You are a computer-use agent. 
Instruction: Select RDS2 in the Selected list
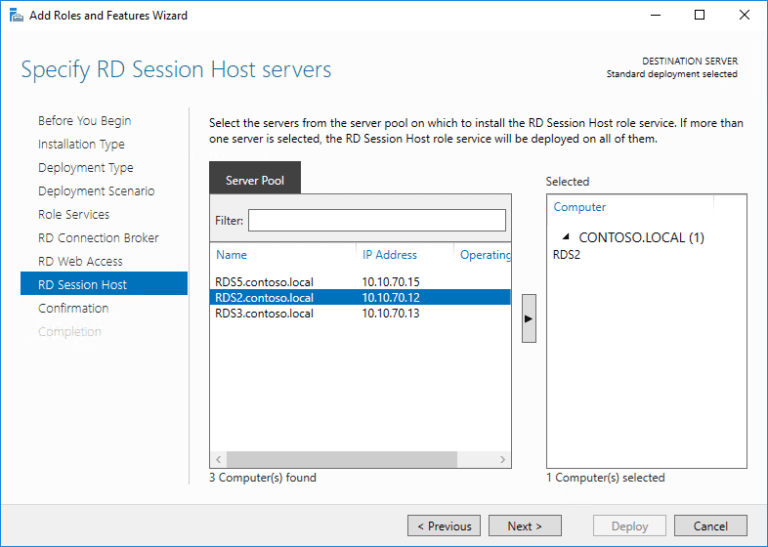tap(567, 255)
